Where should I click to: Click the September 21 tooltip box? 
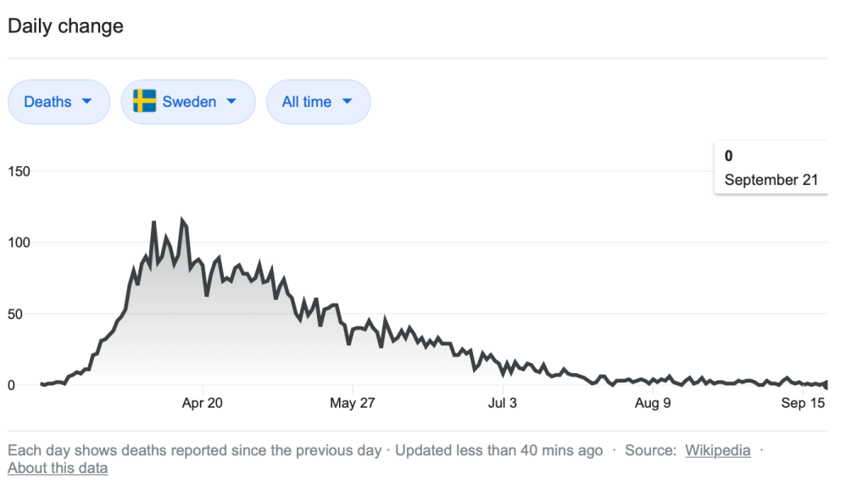(x=771, y=168)
